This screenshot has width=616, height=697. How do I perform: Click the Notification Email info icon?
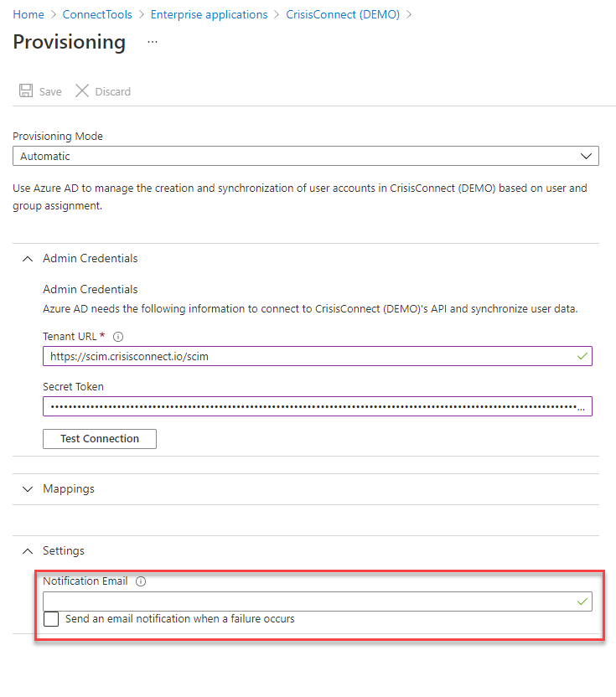pos(141,581)
